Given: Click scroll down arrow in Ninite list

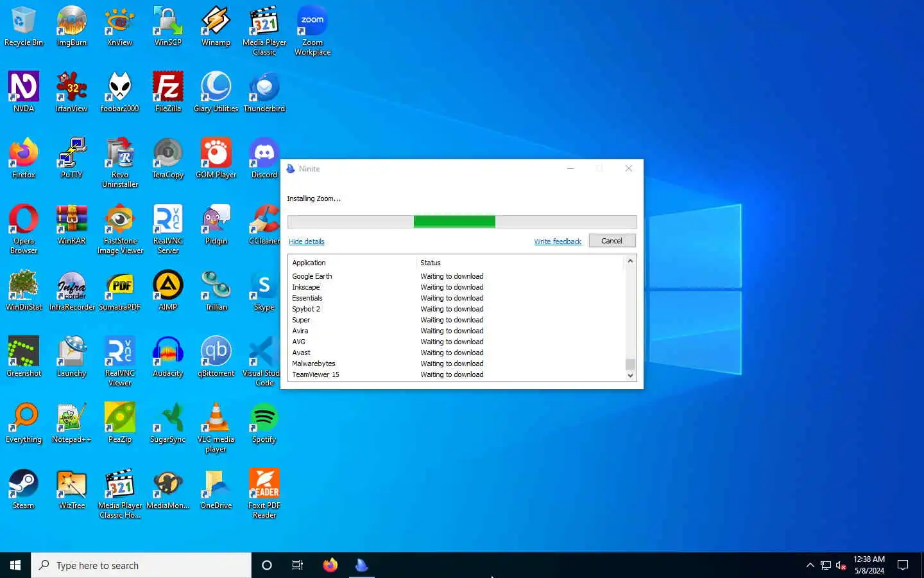Looking at the screenshot, I should (x=630, y=376).
